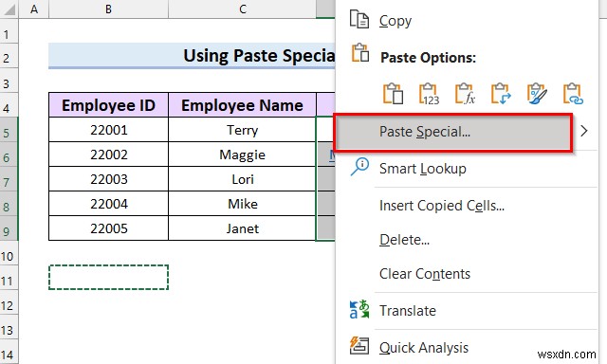The width and height of the screenshot is (607, 364).
Task: Select row 9 header
Action: tap(9, 228)
